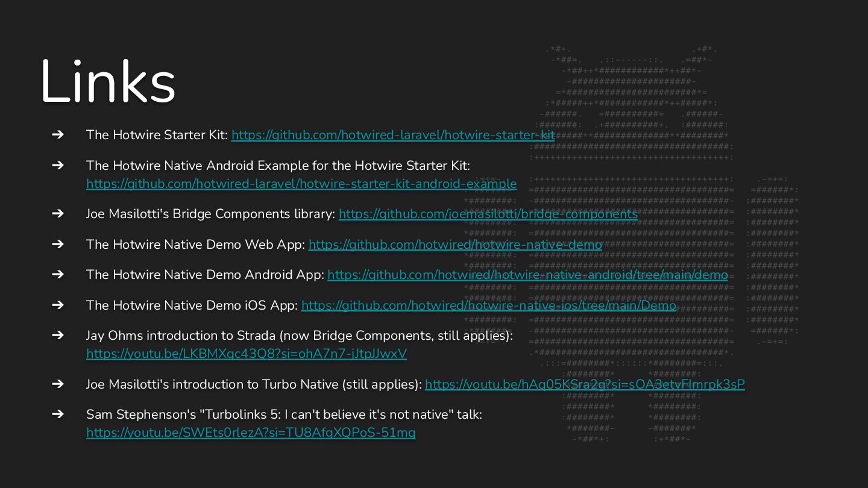
Task: Click the arrow bullet beside The Hotwire Starter Kit
Action: [58, 134]
